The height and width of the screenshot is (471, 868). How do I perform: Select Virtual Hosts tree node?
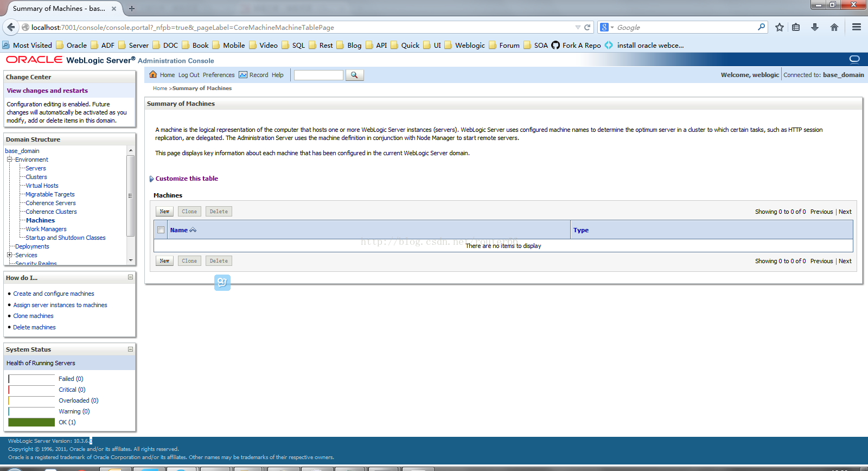click(42, 186)
